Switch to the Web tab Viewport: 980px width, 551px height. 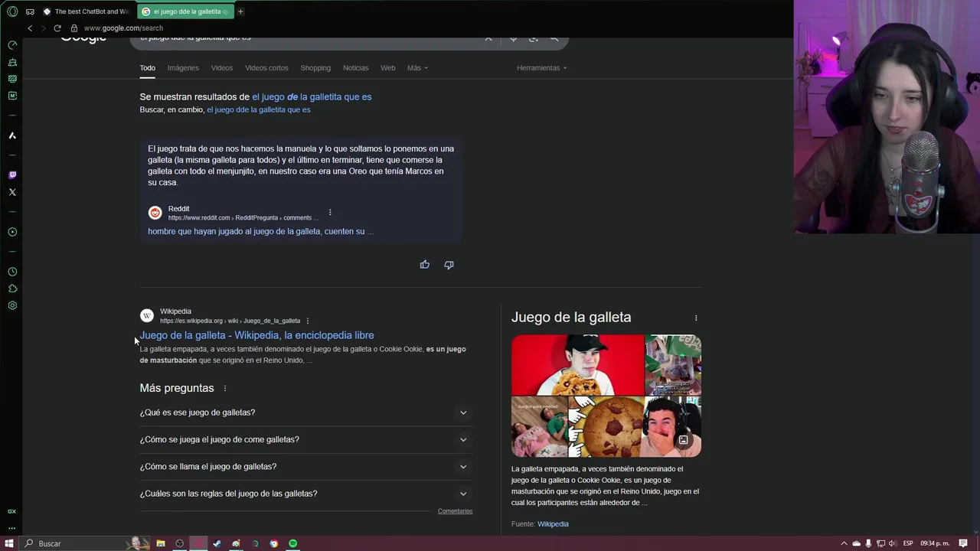point(388,68)
